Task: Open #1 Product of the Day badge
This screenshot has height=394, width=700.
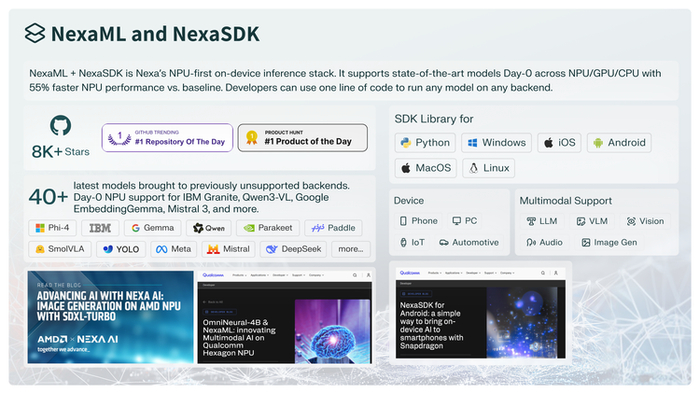Action: click(303, 138)
